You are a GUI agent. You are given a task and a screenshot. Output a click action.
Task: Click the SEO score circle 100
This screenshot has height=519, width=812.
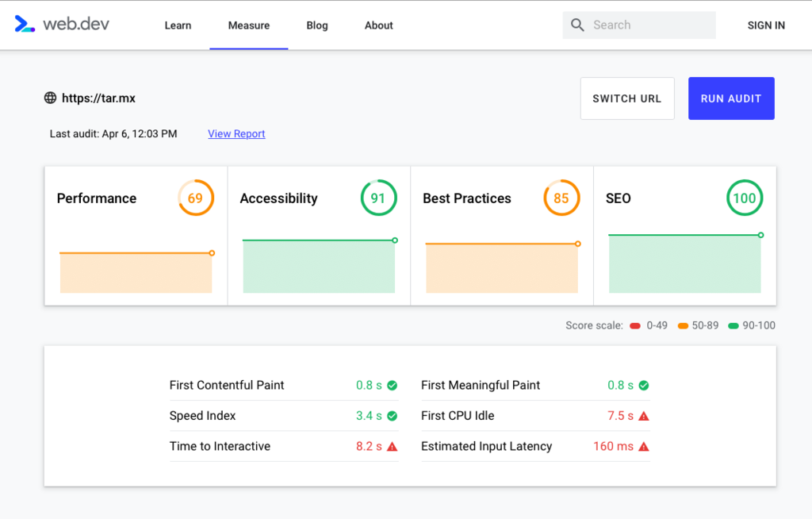coord(744,198)
